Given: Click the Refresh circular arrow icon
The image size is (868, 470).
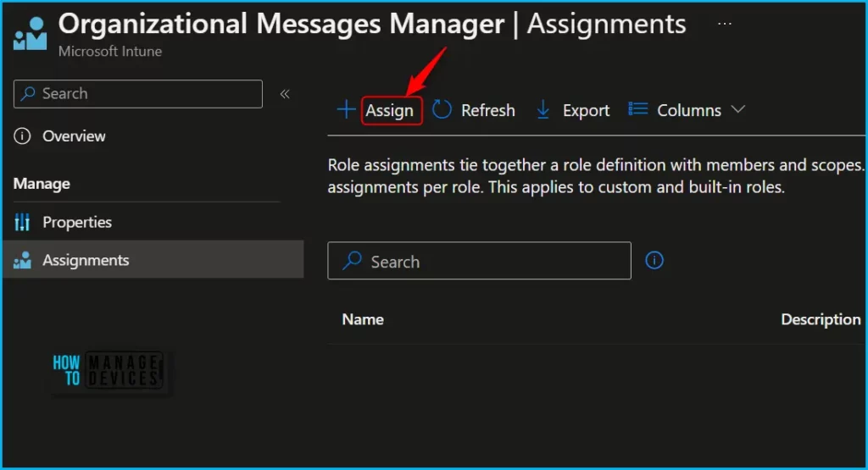Looking at the screenshot, I should tap(442, 109).
